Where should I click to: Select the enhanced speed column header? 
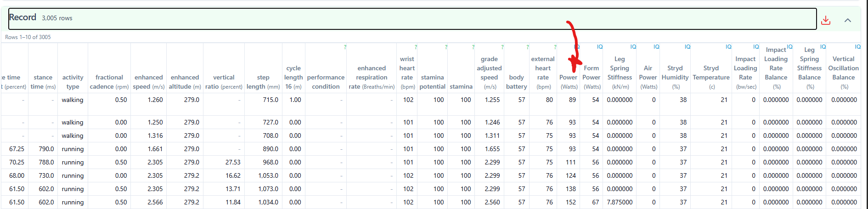148,82
